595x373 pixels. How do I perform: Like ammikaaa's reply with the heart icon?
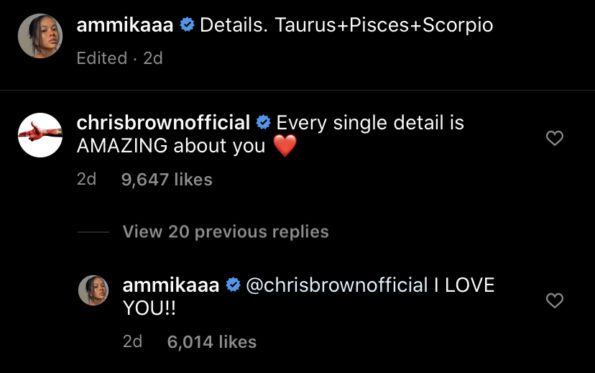(554, 301)
